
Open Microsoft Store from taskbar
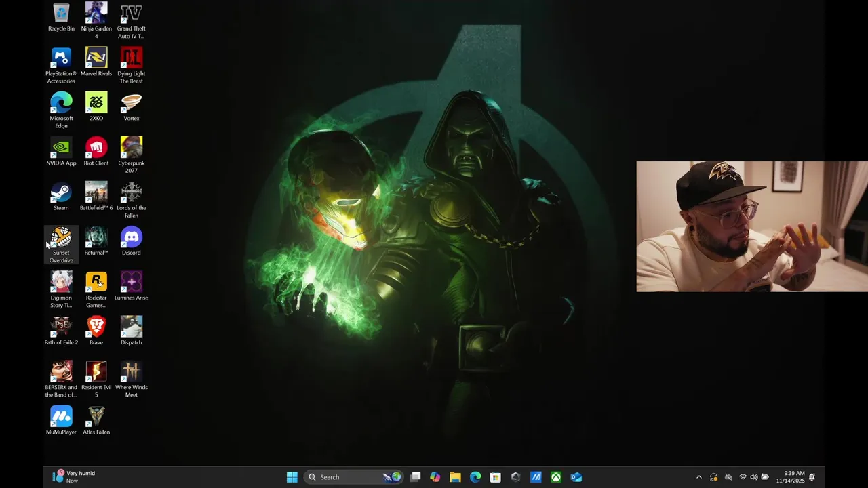point(496,477)
